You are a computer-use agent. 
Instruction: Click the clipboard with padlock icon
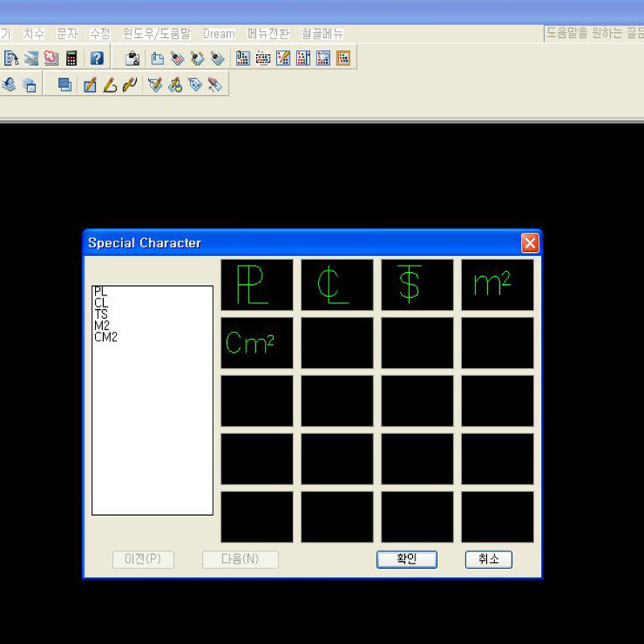[x=132, y=58]
